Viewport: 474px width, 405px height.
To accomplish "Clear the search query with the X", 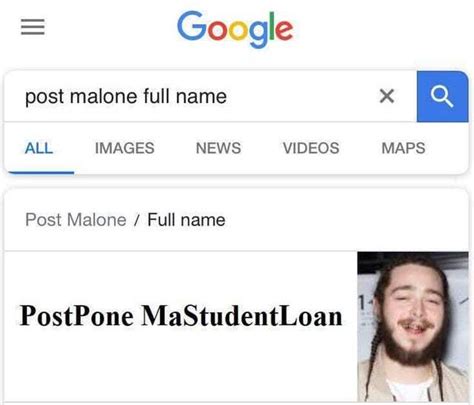I will click(x=387, y=96).
